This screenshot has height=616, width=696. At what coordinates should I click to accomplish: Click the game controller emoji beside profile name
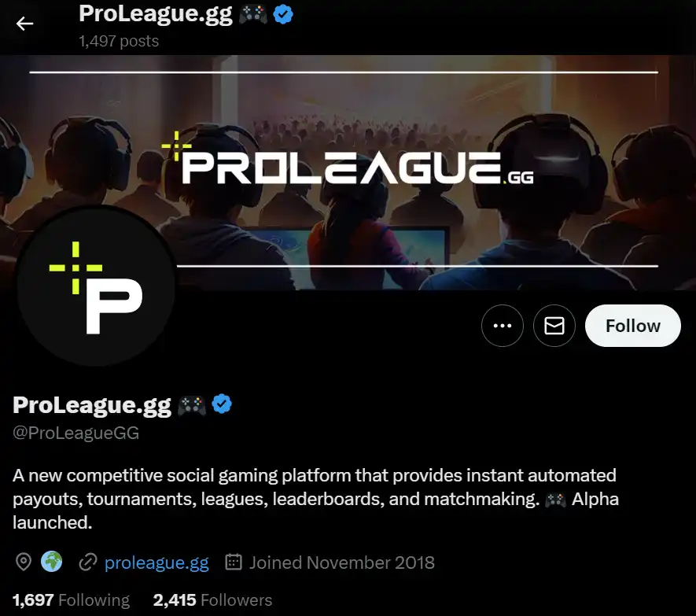192,405
